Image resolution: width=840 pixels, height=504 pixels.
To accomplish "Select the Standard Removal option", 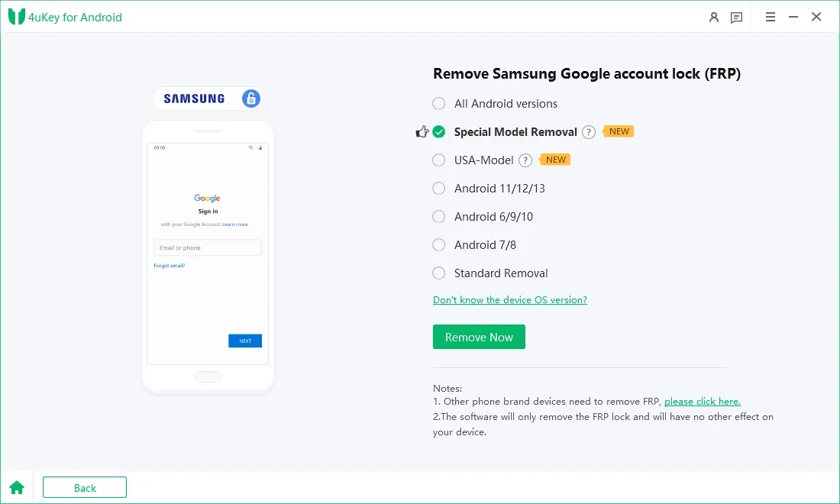I will [x=439, y=273].
